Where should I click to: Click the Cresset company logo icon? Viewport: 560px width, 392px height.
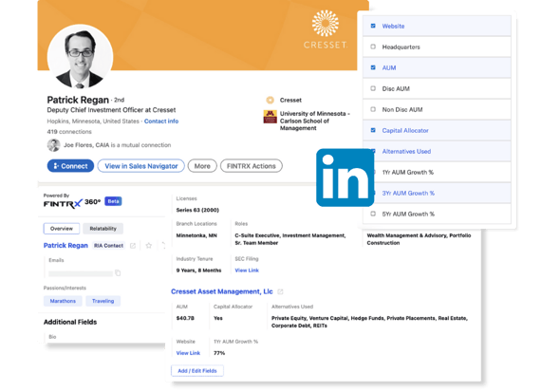pyautogui.click(x=271, y=100)
